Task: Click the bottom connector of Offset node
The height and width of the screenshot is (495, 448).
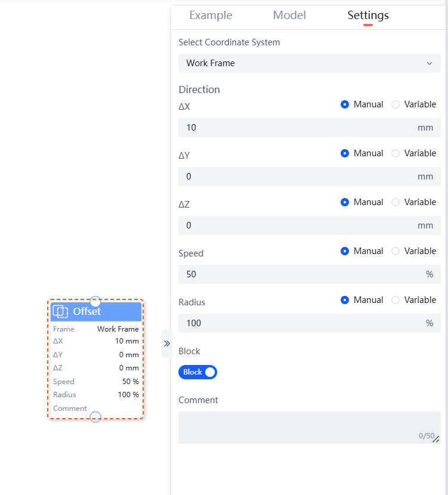Action: [95, 417]
